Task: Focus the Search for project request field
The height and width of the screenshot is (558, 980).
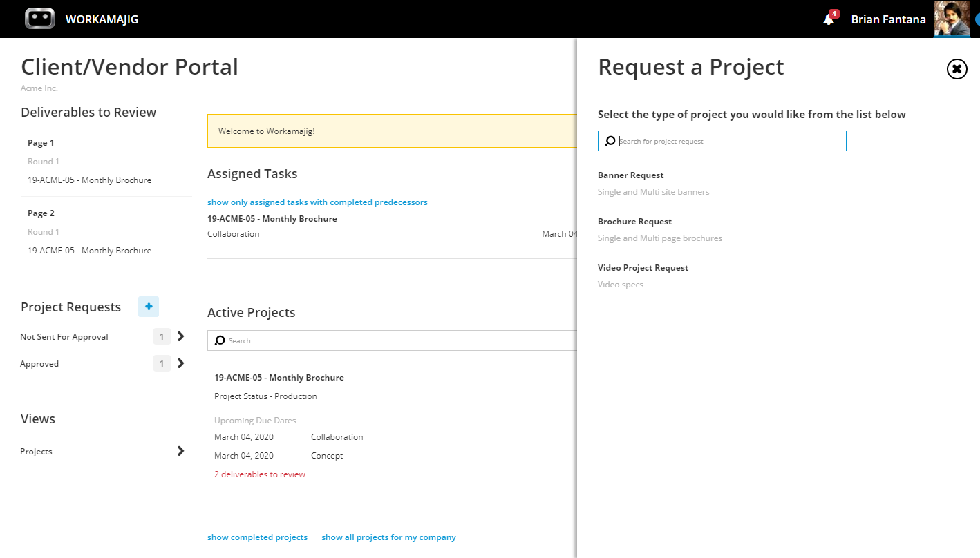Action: point(722,141)
